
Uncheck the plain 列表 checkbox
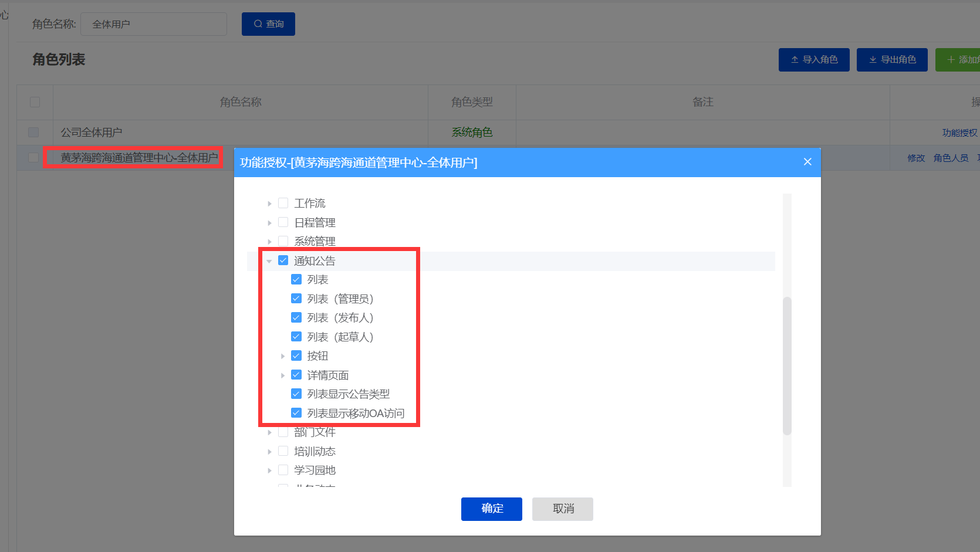click(296, 279)
